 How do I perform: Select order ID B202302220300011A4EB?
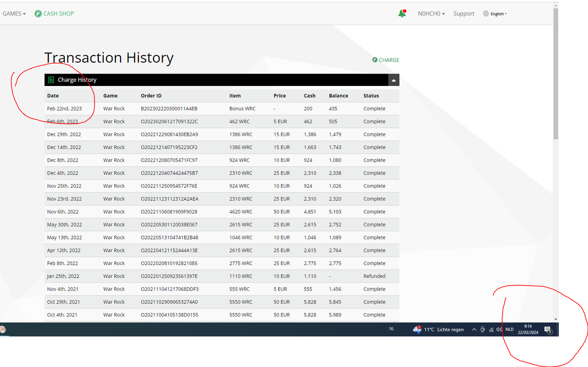pyautogui.click(x=169, y=109)
